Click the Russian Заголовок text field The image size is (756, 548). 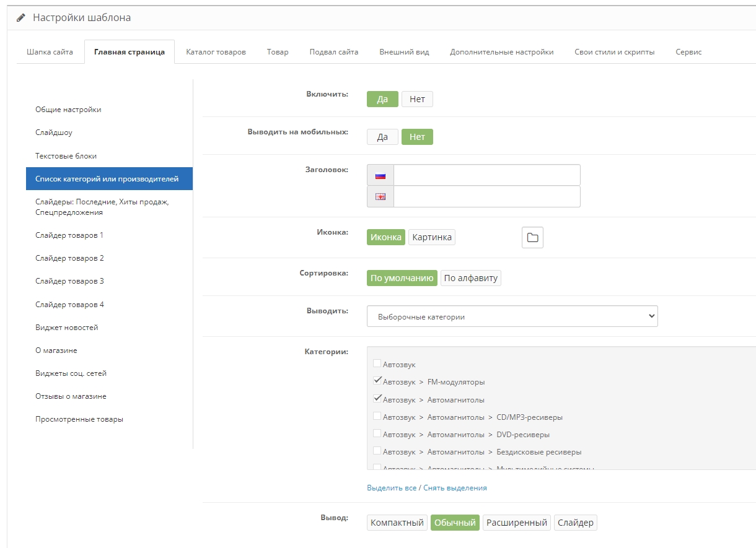(x=486, y=175)
